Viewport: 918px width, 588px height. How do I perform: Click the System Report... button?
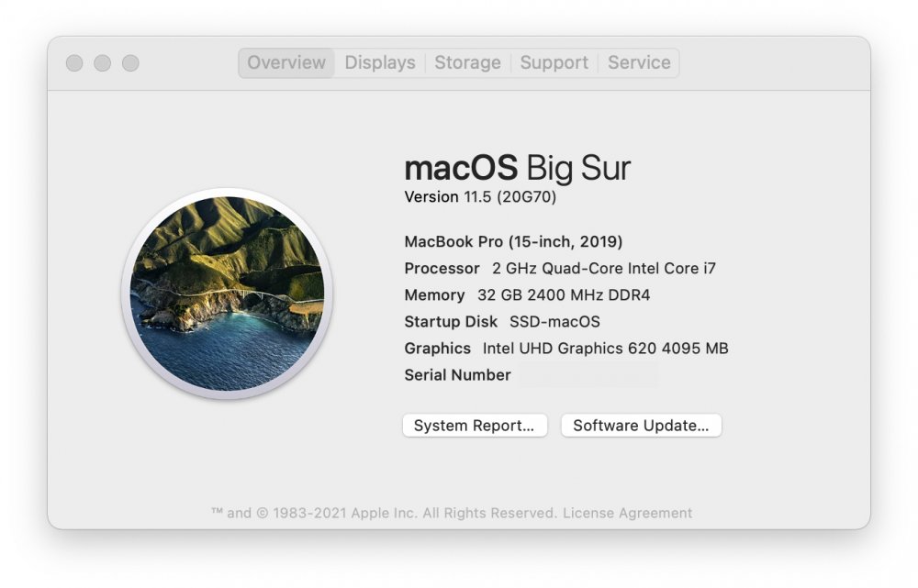(475, 426)
